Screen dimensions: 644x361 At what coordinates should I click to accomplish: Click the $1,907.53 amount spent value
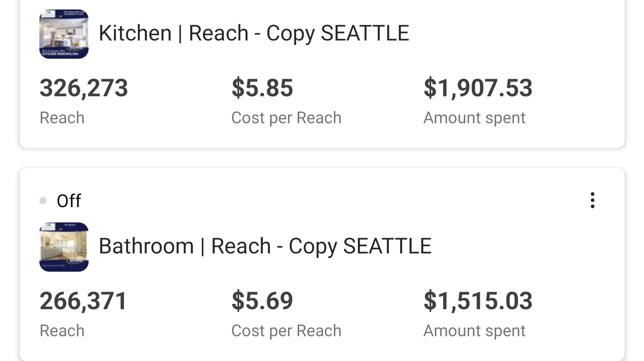click(478, 88)
